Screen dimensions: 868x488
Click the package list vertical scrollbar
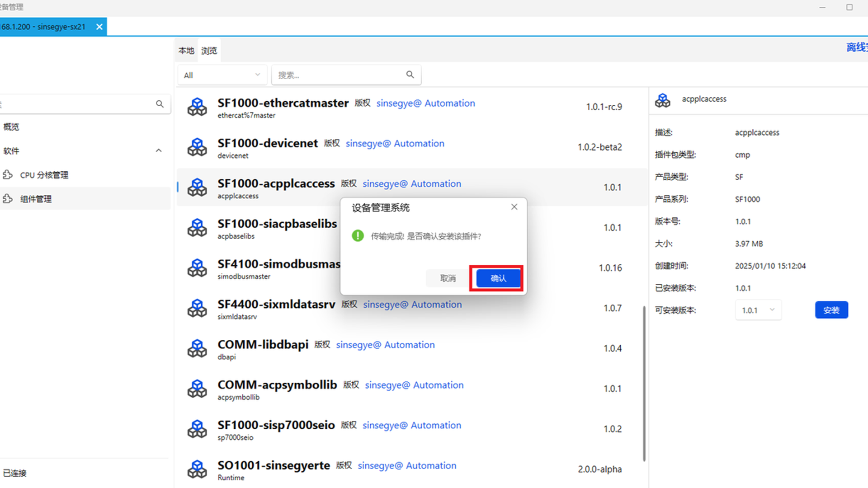(644, 383)
